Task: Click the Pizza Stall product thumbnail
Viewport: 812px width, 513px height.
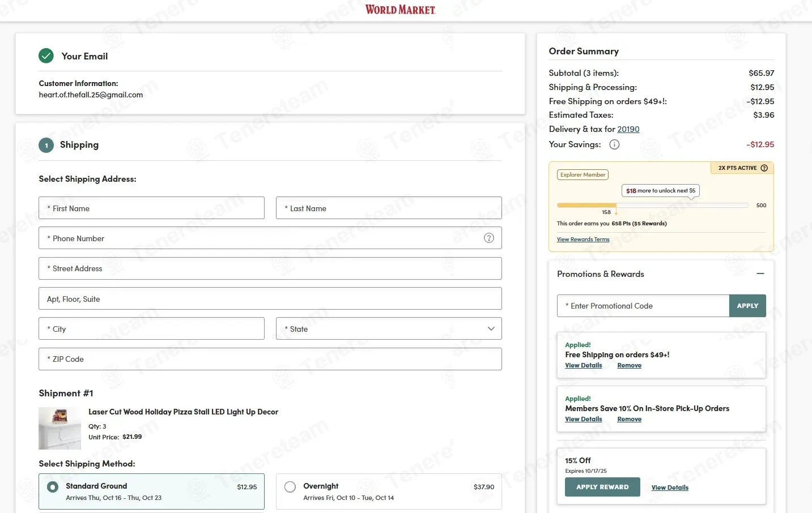Action: pyautogui.click(x=59, y=428)
